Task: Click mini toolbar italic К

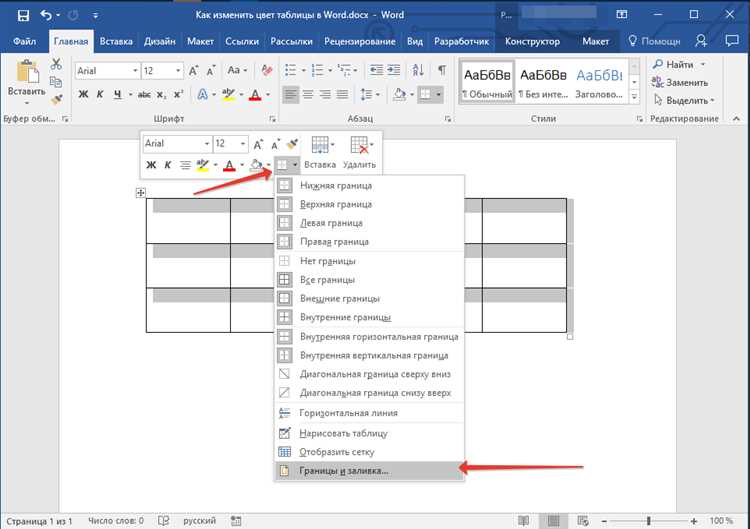Action: click(167, 165)
